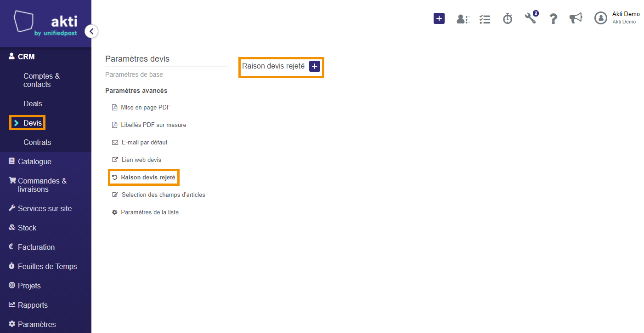Open Selection des champs d'articles
Screen dimensions: 644x333
[159, 195]
